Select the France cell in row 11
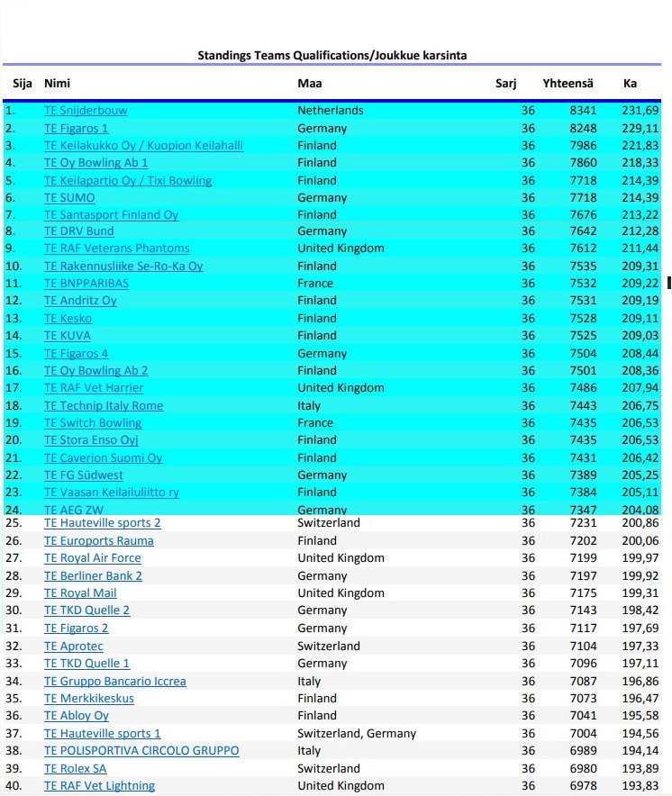Viewport: 672px width, 796px height. (315, 284)
